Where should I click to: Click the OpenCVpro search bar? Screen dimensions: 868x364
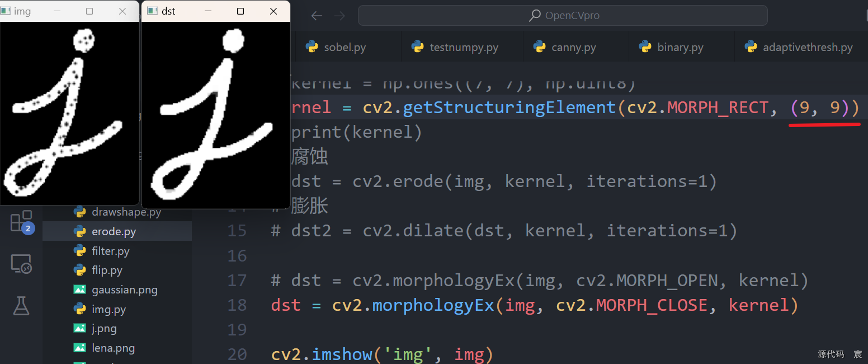(563, 16)
